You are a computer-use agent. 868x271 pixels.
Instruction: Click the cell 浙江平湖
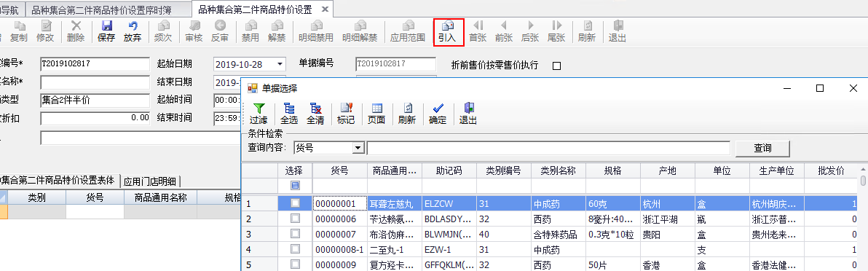tap(668, 219)
